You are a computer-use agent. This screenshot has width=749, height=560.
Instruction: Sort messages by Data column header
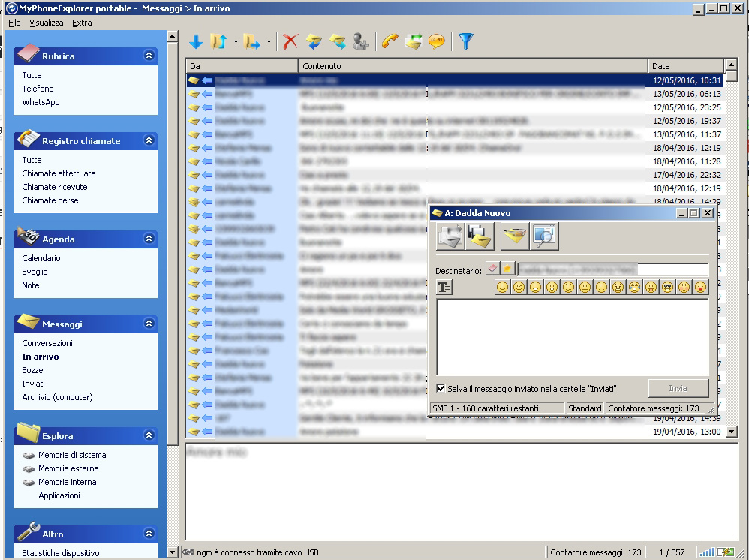click(x=686, y=66)
